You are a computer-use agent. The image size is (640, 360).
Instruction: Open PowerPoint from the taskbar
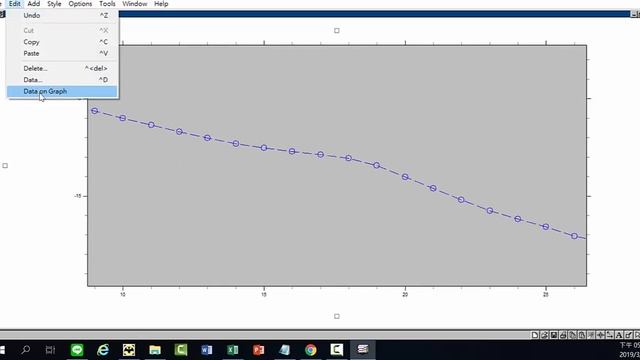(x=258, y=350)
